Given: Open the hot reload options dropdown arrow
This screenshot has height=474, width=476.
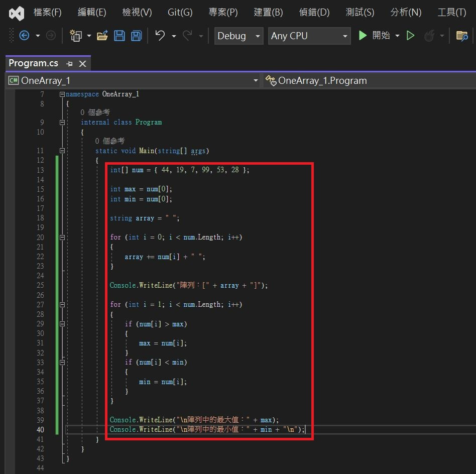Looking at the screenshot, I should pos(442,36).
